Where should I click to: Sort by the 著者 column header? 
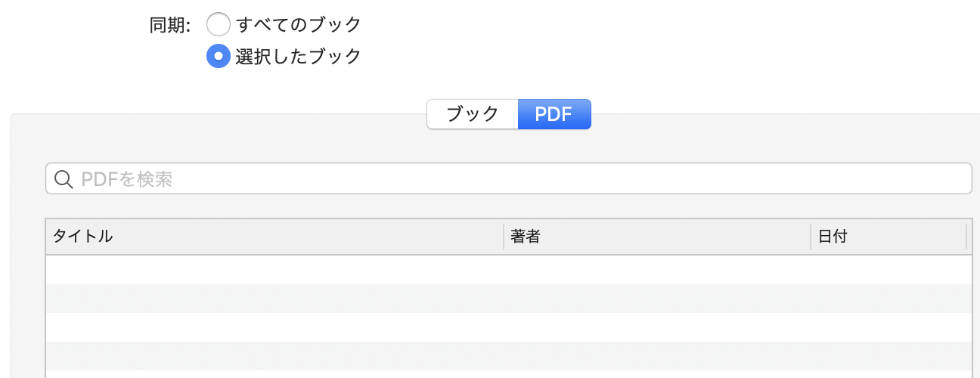coord(655,237)
